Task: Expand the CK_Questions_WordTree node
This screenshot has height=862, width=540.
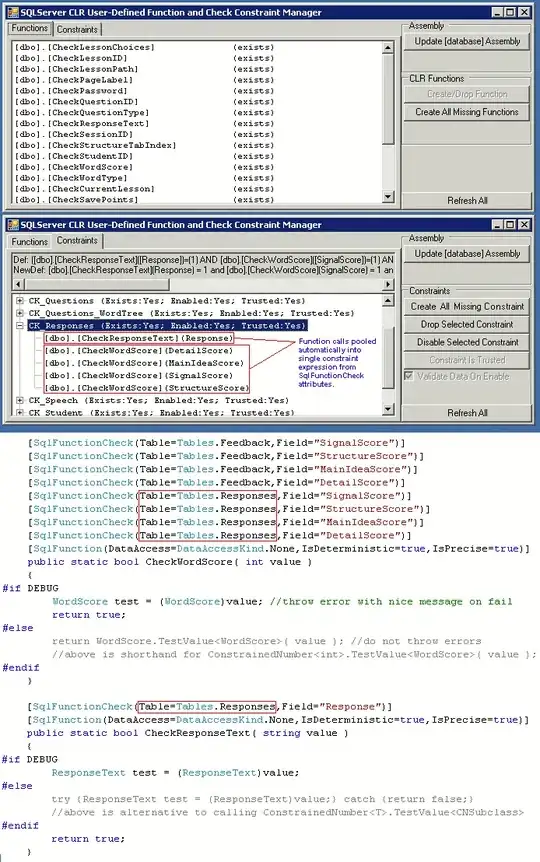Action: 20,313
